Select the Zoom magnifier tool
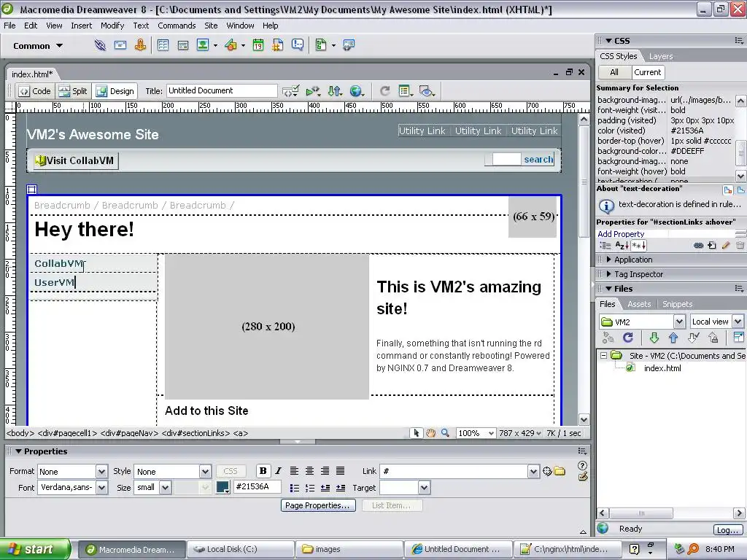Image resolution: width=747 pixels, height=560 pixels. pos(445,433)
